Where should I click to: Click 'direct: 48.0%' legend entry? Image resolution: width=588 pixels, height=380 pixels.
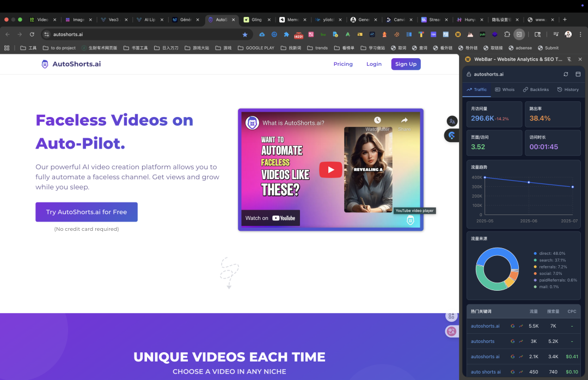pyautogui.click(x=549, y=254)
